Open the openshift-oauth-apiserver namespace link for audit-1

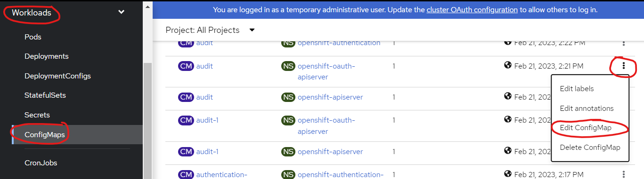[x=326, y=126]
